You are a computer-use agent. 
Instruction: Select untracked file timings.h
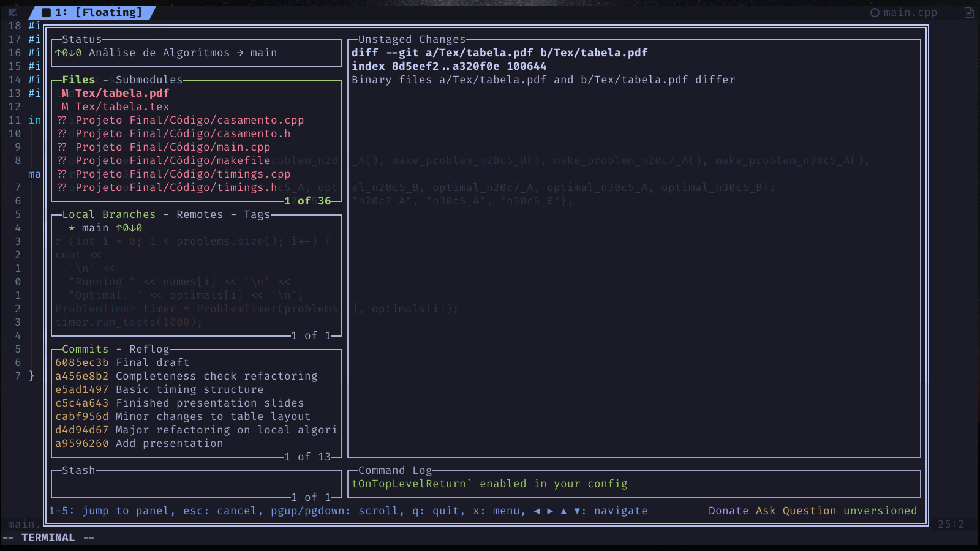click(176, 187)
